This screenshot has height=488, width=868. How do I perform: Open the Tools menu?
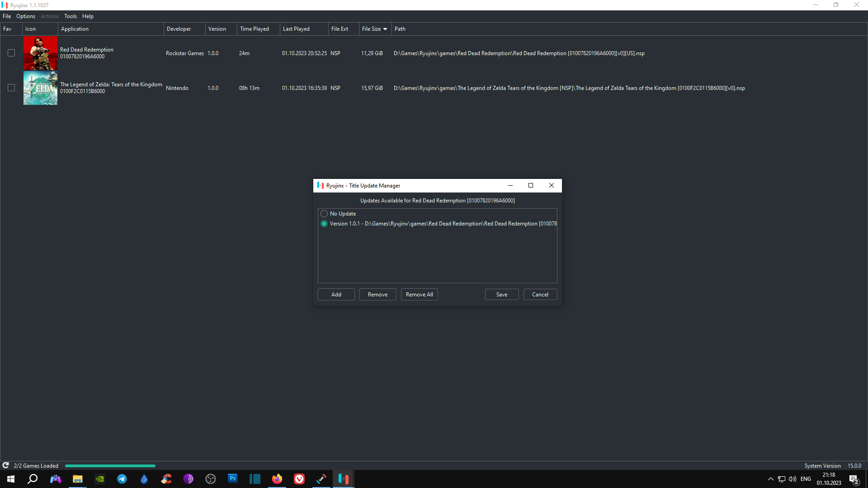tap(70, 16)
